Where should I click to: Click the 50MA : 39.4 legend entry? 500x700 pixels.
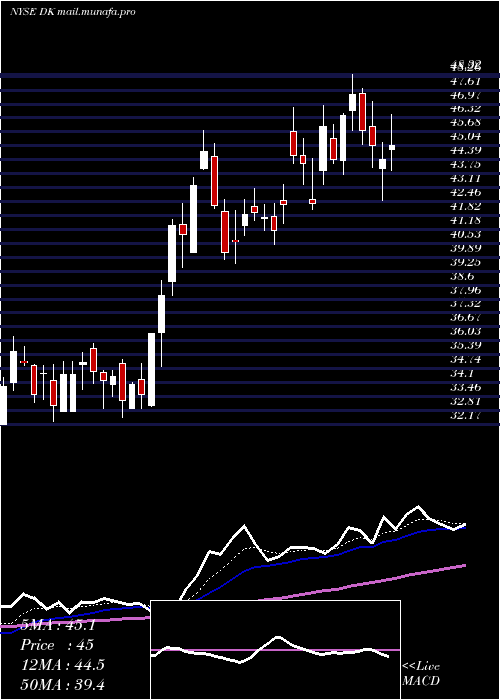click(x=62, y=685)
